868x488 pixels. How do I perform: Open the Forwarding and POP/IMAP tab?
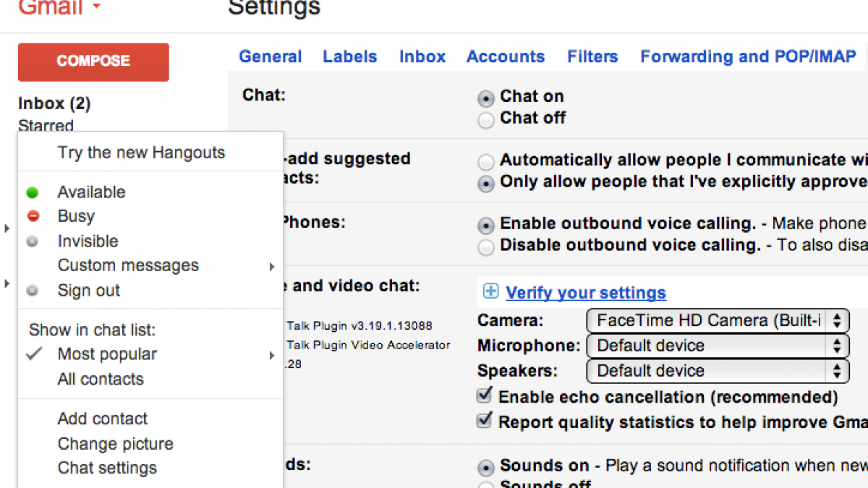(x=748, y=56)
